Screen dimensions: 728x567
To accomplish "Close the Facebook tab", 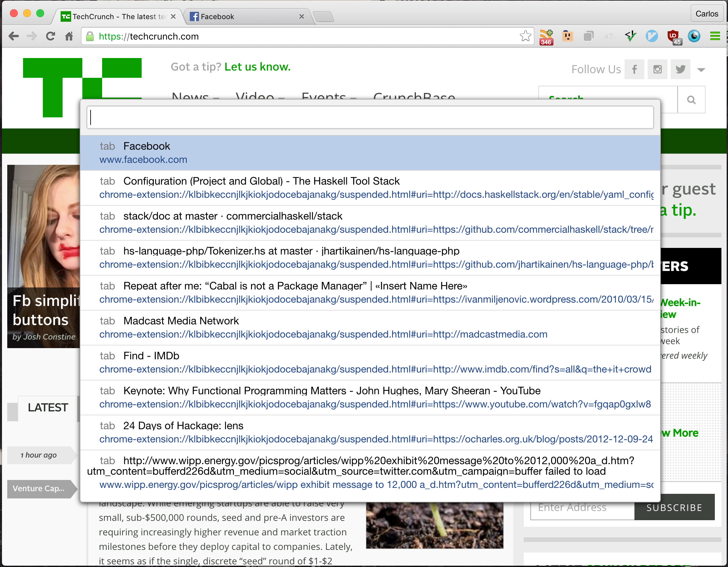I will tap(301, 16).
